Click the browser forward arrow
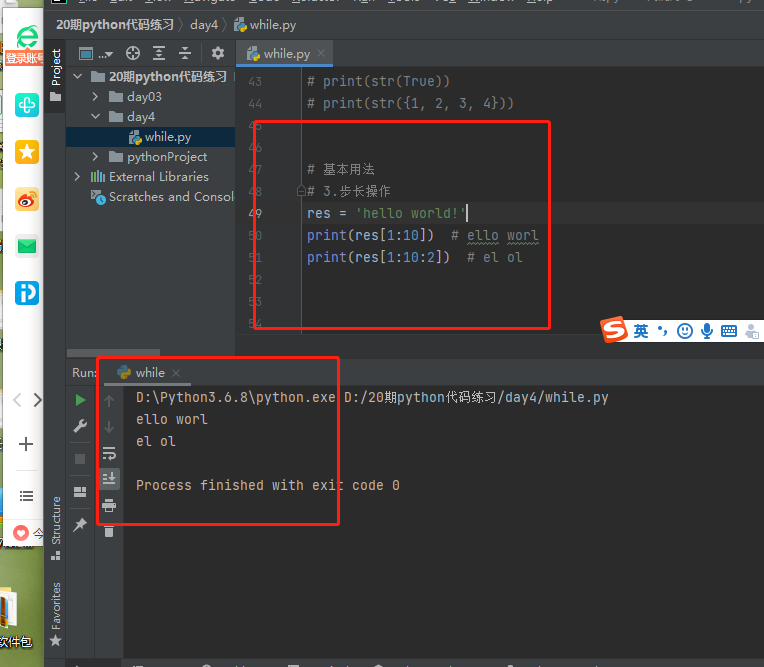 click(38, 400)
